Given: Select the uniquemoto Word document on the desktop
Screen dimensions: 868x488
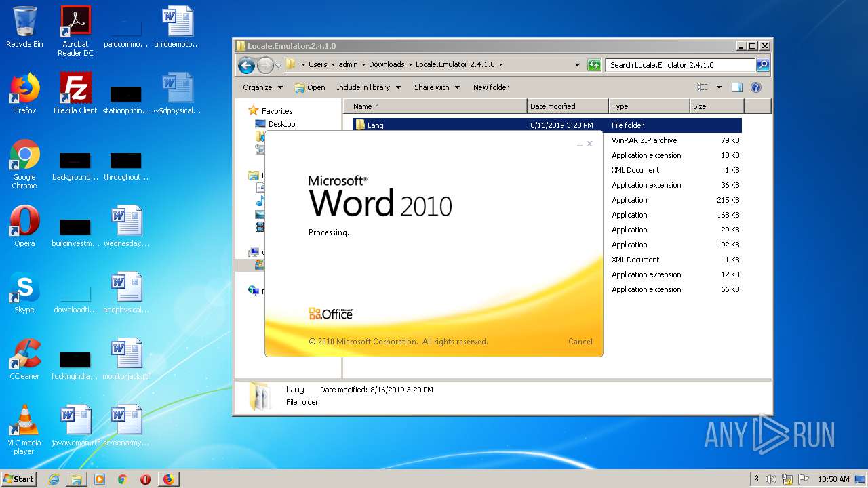Looking at the screenshot, I should pyautogui.click(x=177, y=27).
